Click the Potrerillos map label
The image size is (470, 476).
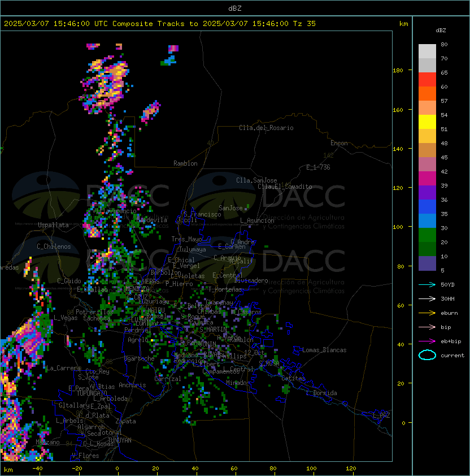(x=94, y=312)
